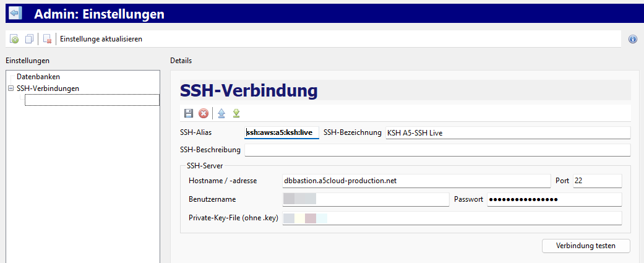Select SSH-Verbindungen in the settings tree

pos(48,88)
